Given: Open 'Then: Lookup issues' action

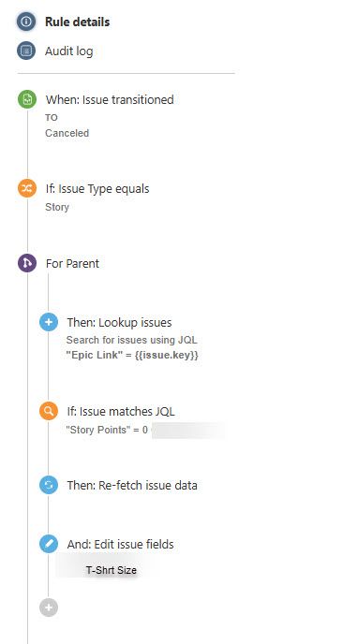Looking at the screenshot, I should [x=119, y=322].
